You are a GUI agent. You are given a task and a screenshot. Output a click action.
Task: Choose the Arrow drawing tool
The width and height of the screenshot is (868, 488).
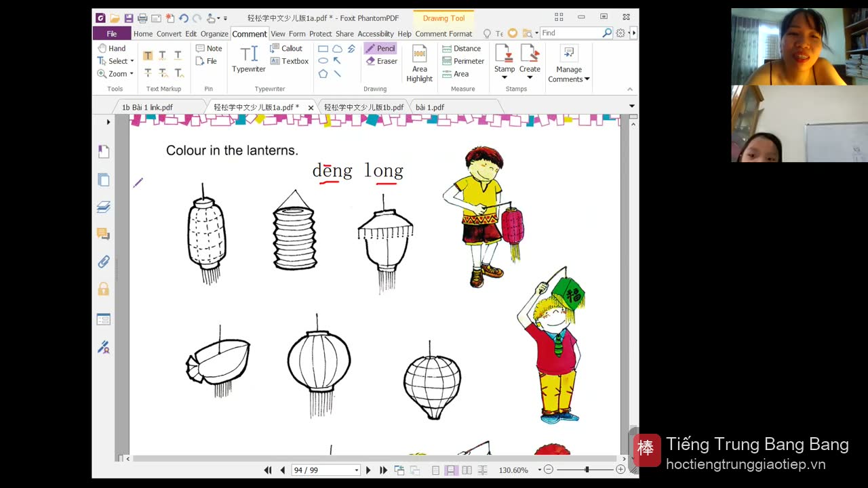click(337, 61)
